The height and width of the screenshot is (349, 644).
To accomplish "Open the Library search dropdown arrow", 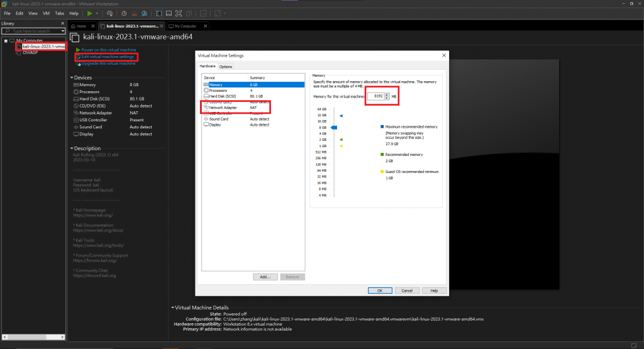I will click(x=63, y=31).
